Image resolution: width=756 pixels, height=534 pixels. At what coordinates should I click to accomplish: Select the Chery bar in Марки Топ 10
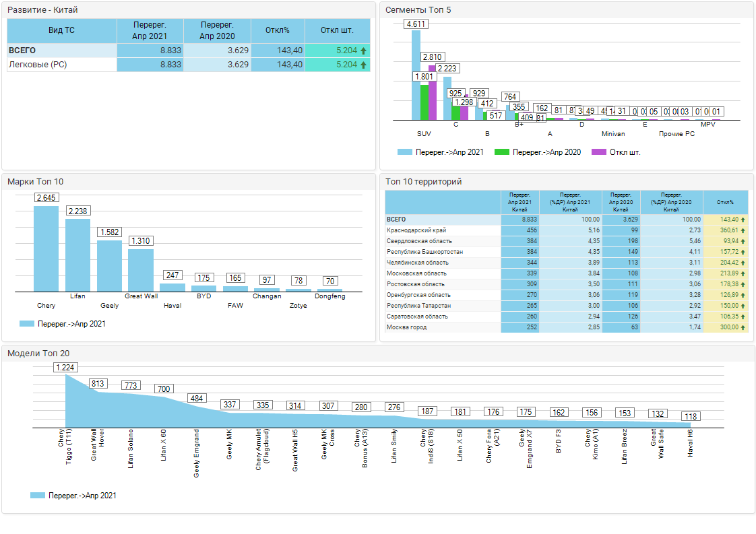46,248
